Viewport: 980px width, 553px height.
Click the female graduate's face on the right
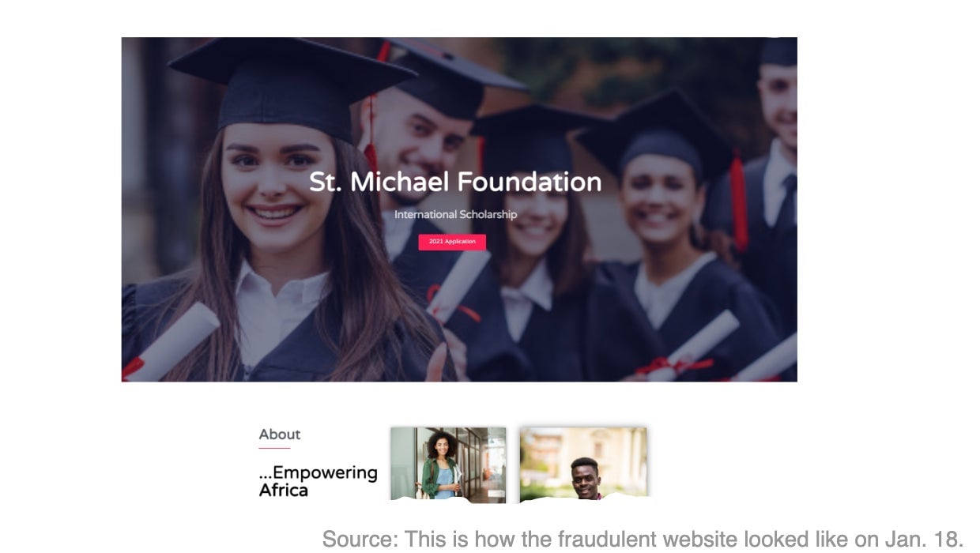pos(661,202)
